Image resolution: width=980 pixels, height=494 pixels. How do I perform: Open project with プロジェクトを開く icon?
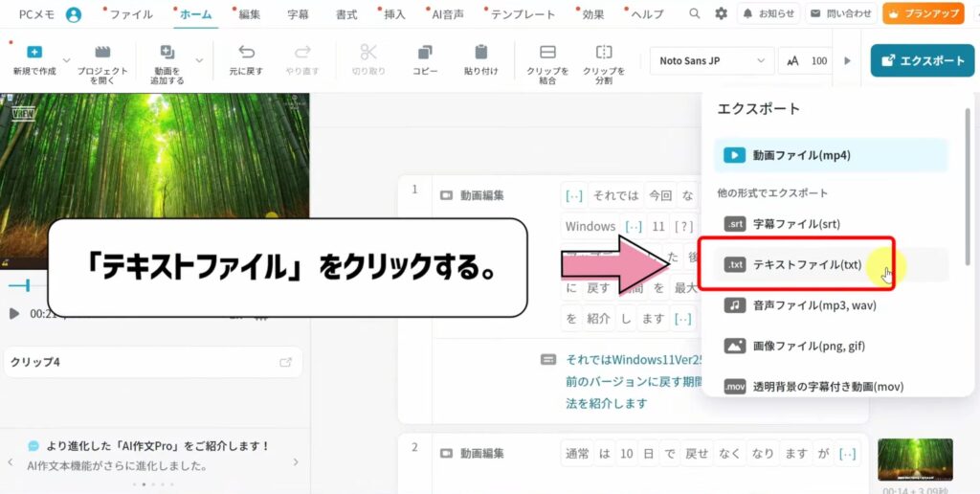pyautogui.click(x=102, y=53)
